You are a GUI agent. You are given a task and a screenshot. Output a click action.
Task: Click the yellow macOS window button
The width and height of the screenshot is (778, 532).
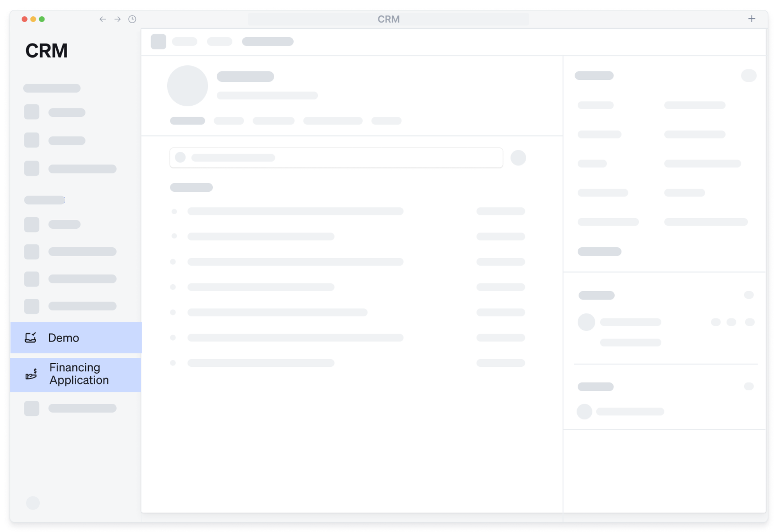pyautogui.click(x=33, y=19)
